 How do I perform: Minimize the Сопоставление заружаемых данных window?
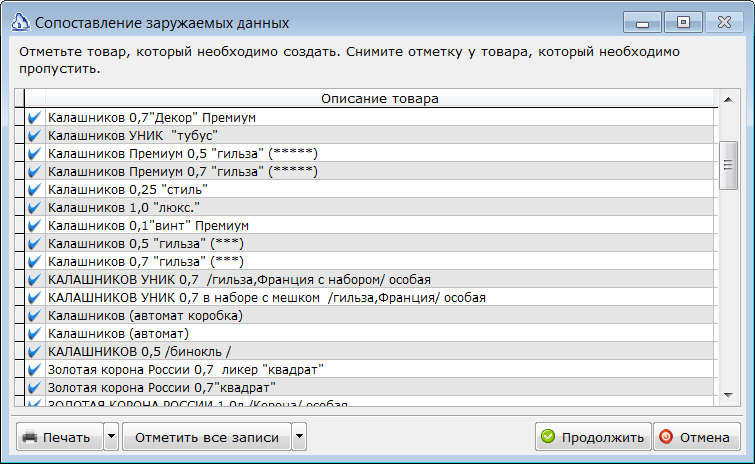pos(642,23)
